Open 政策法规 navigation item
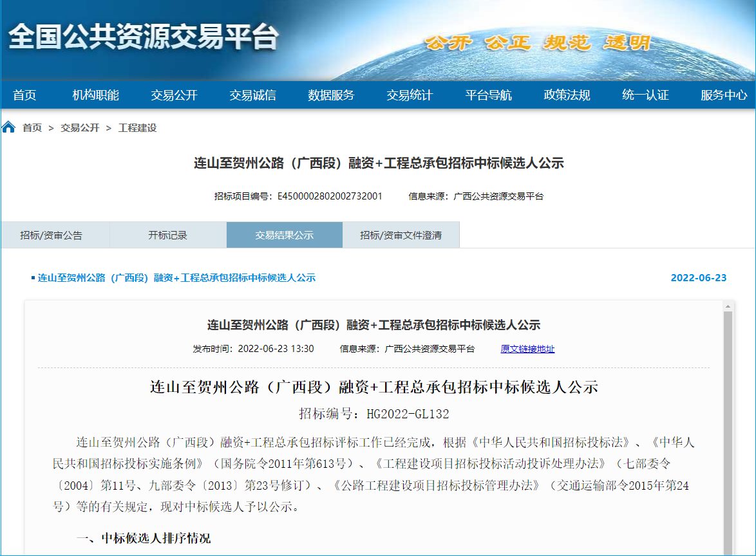 coord(567,95)
